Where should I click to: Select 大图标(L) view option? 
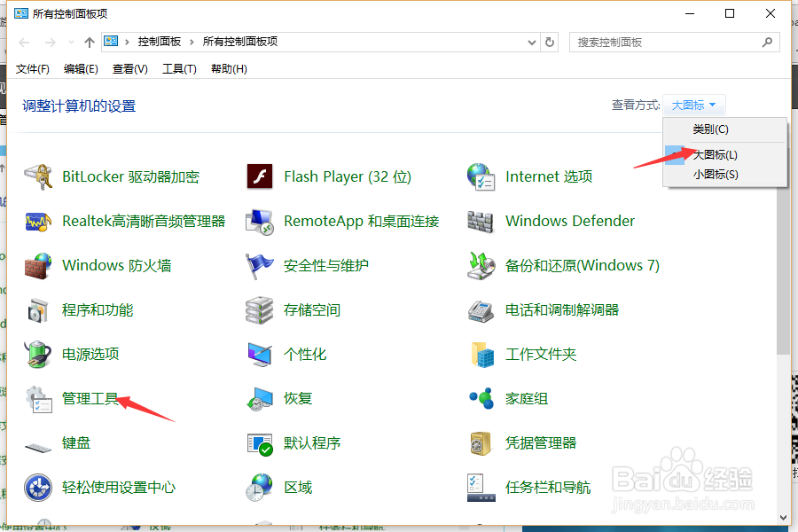click(x=724, y=155)
